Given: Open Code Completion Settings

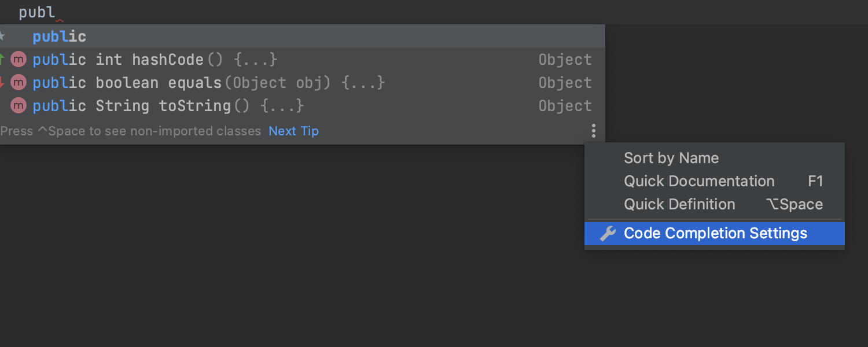Looking at the screenshot, I should pos(715,234).
